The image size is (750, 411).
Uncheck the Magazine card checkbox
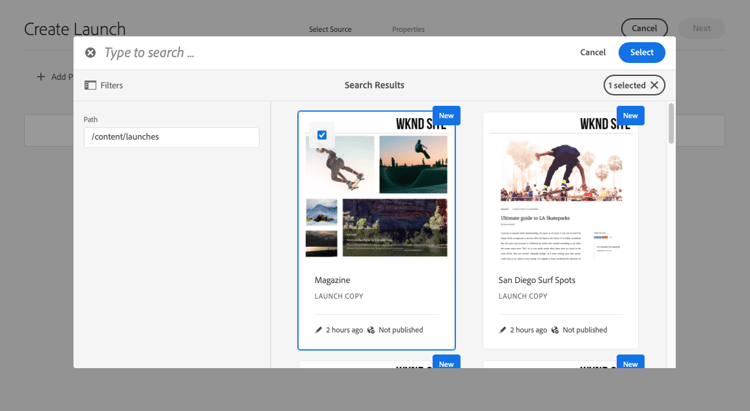[x=322, y=135]
